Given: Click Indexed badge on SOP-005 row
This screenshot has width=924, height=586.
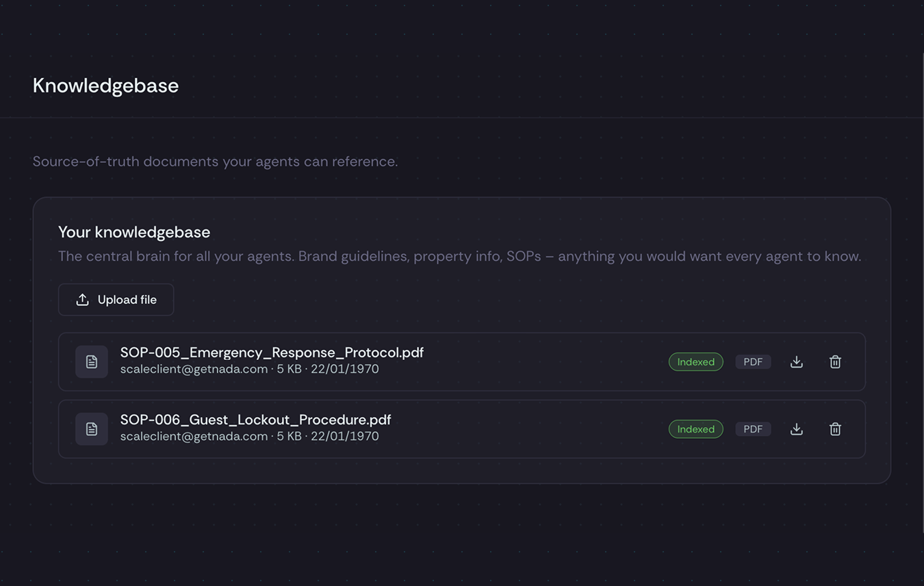Looking at the screenshot, I should pos(696,362).
